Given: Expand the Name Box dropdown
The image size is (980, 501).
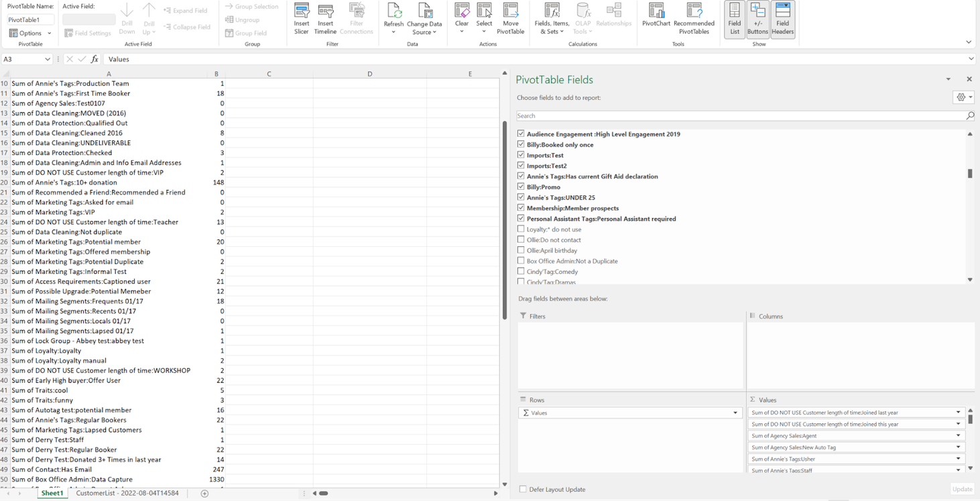Looking at the screenshot, I should (x=47, y=59).
